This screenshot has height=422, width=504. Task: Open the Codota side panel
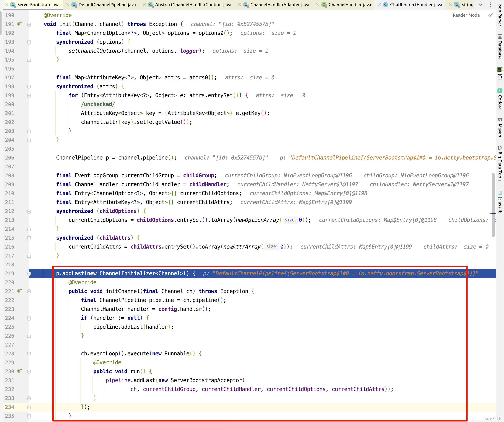click(500, 99)
